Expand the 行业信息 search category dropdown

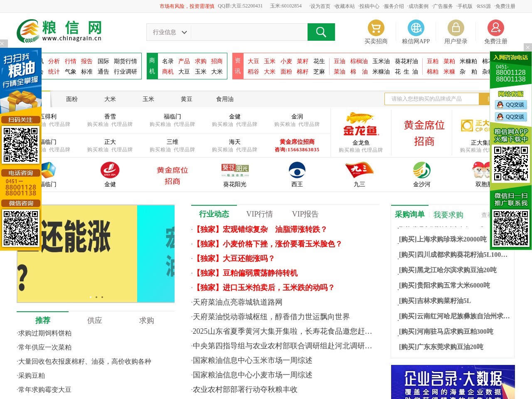pos(170,32)
